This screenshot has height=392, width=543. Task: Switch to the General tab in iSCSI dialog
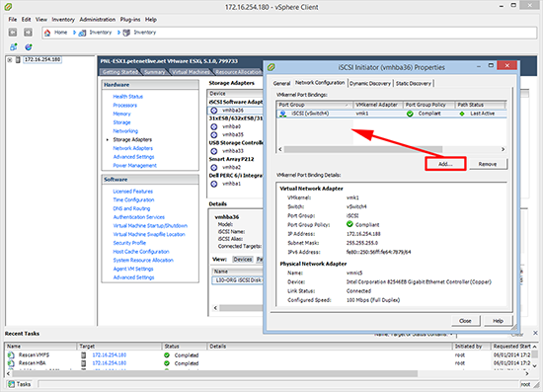coord(281,84)
